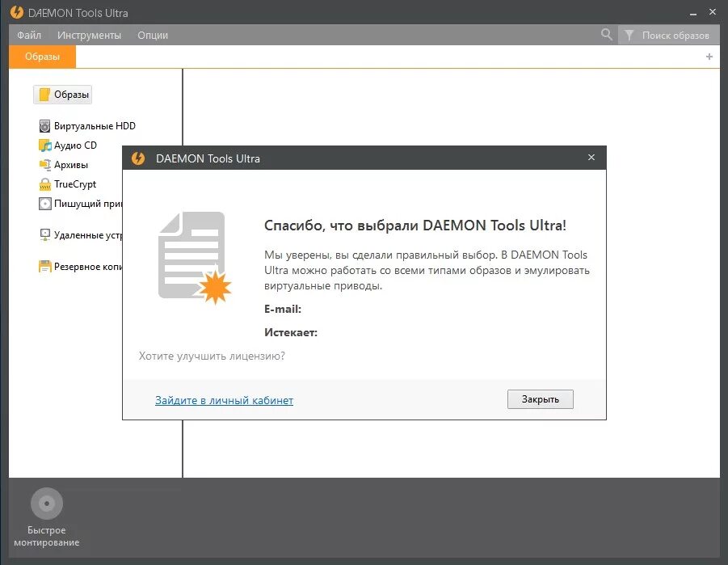Click the Виртуальные HDD disk icon
The height and width of the screenshot is (565, 728).
(44, 126)
